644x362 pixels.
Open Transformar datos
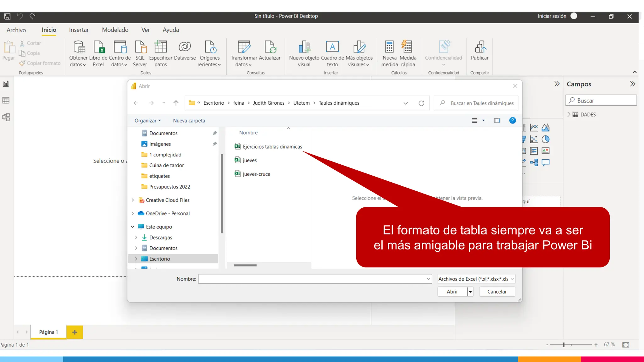coord(244,53)
